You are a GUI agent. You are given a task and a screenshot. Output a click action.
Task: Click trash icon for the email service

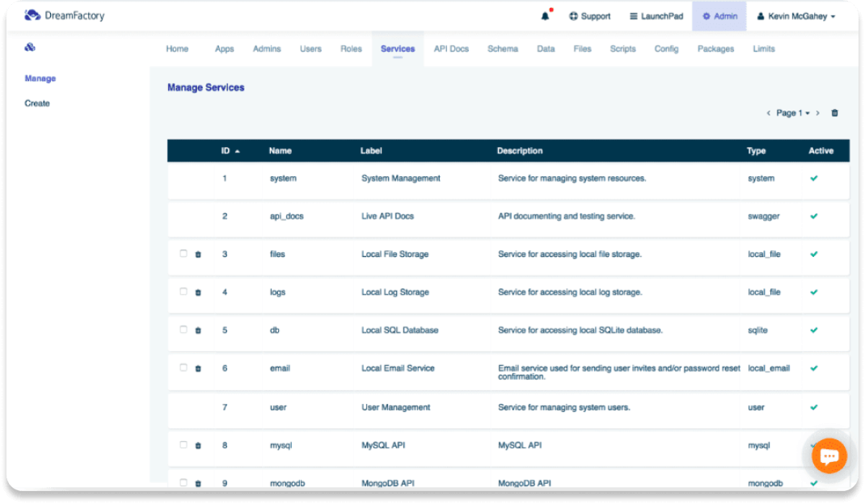pos(198,368)
